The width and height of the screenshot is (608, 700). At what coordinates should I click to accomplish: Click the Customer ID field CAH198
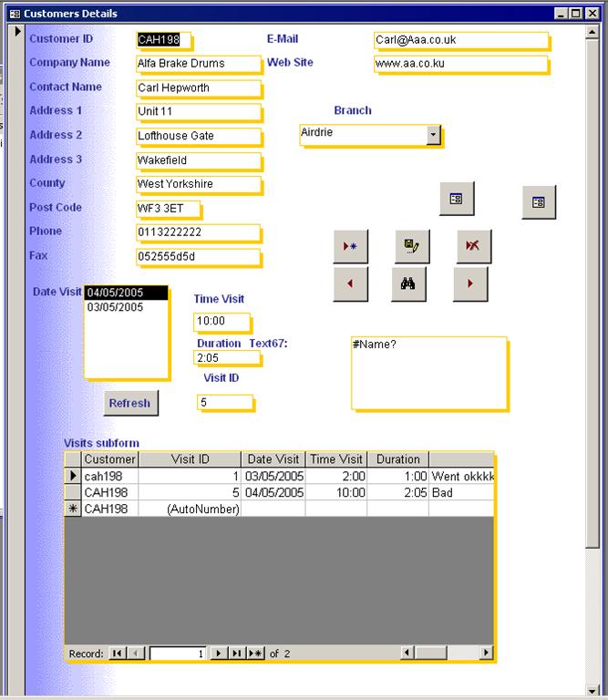coord(163,40)
